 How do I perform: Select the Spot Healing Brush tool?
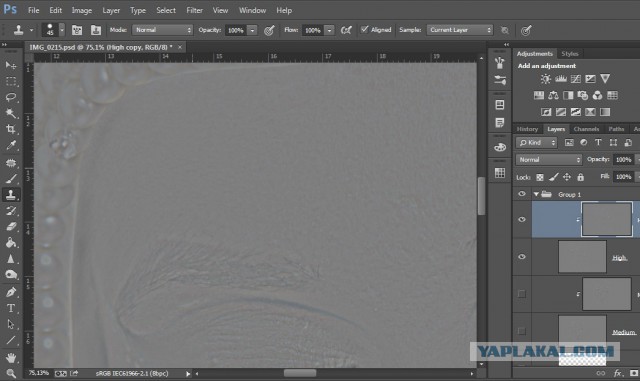[11, 163]
